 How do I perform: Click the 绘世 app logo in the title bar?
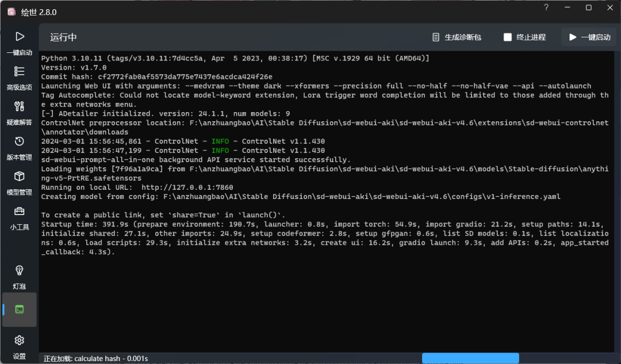[x=10, y=12]
